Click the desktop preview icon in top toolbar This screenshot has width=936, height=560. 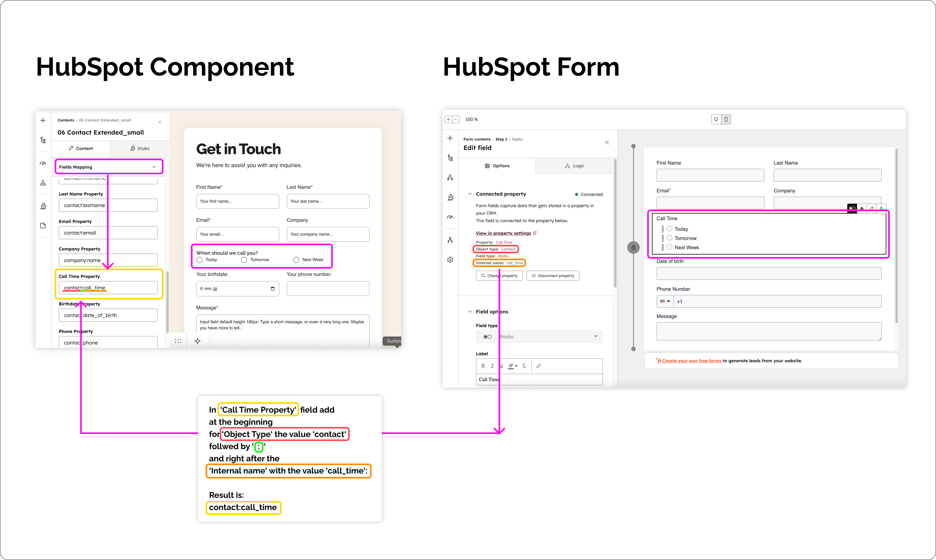click(x=716, y=119)
